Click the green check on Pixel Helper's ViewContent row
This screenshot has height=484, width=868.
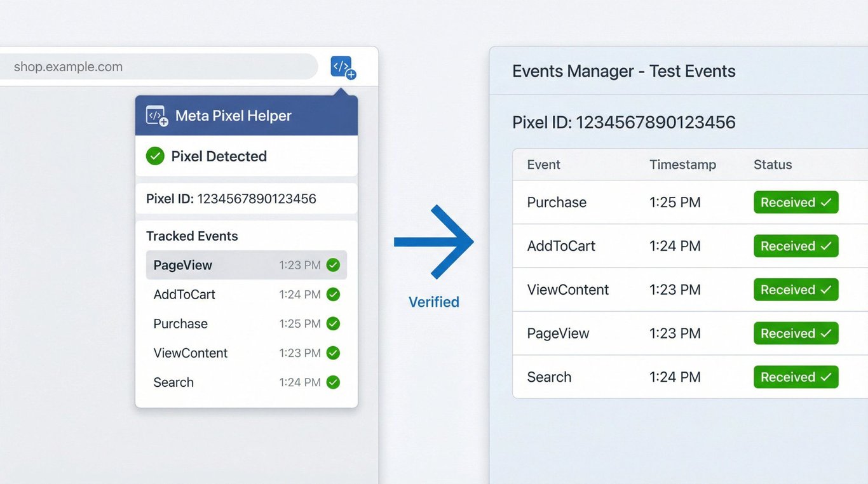pyautogui.click(x=333, y=353)
